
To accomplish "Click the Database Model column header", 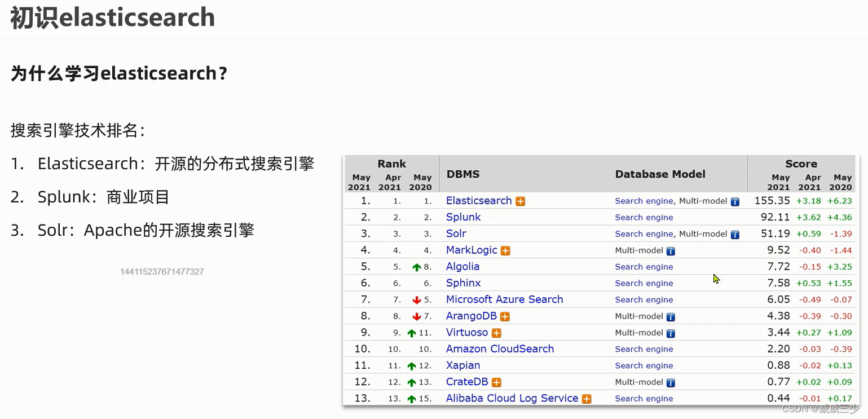I will (660, 174).
